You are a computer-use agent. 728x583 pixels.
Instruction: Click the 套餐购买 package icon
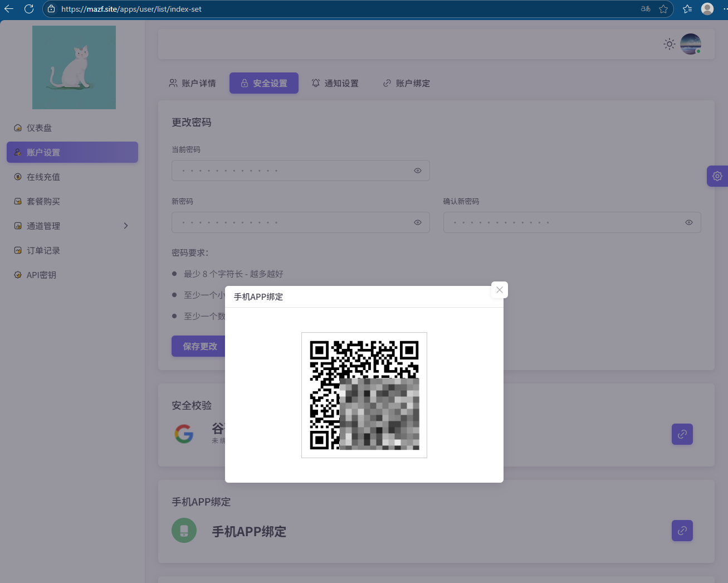[18, 201]
